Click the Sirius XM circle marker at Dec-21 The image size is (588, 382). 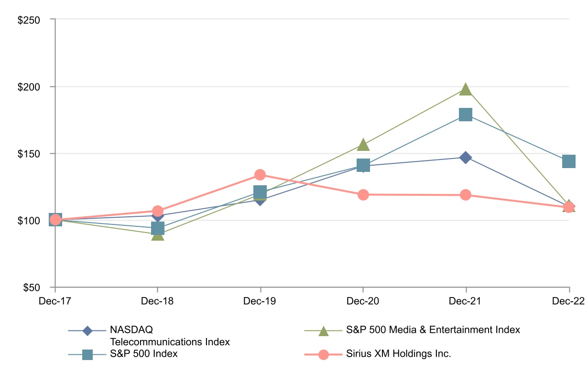pos(466,195)
